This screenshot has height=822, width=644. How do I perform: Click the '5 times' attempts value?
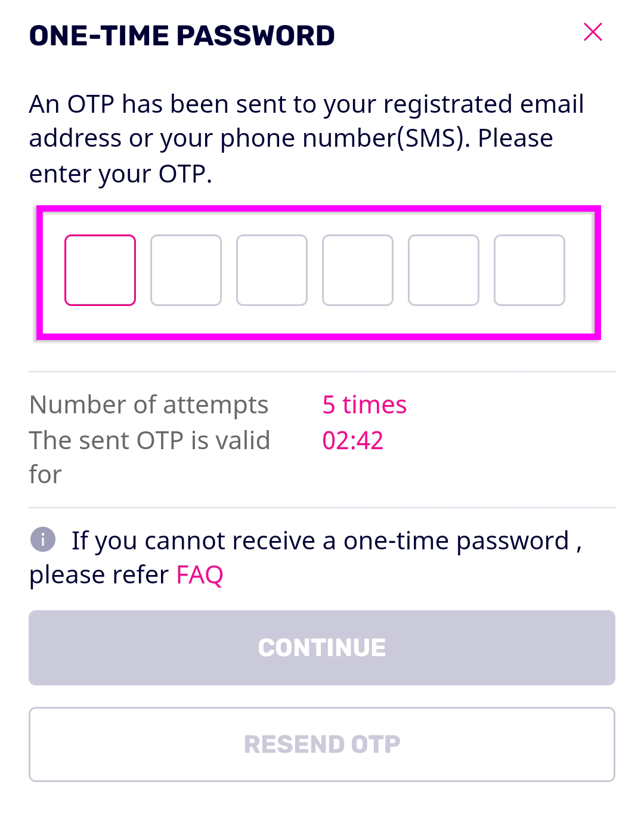pos(364,405)
